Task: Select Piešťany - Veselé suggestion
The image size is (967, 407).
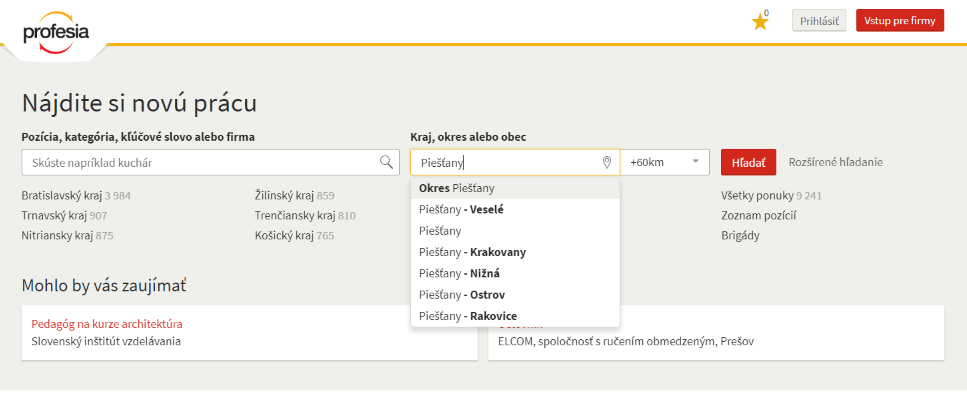Action: tap(515, 210)
